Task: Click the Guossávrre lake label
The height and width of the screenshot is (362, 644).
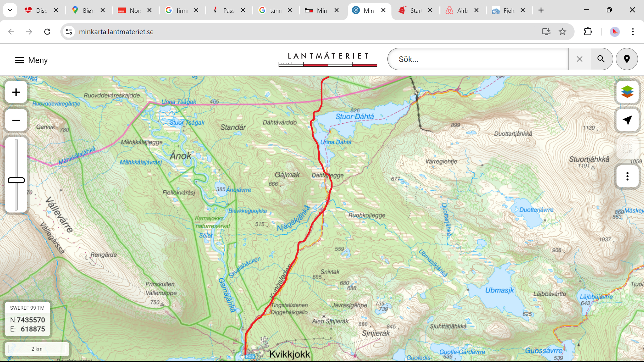Action: pyautogui.click(x=544, y=351)
